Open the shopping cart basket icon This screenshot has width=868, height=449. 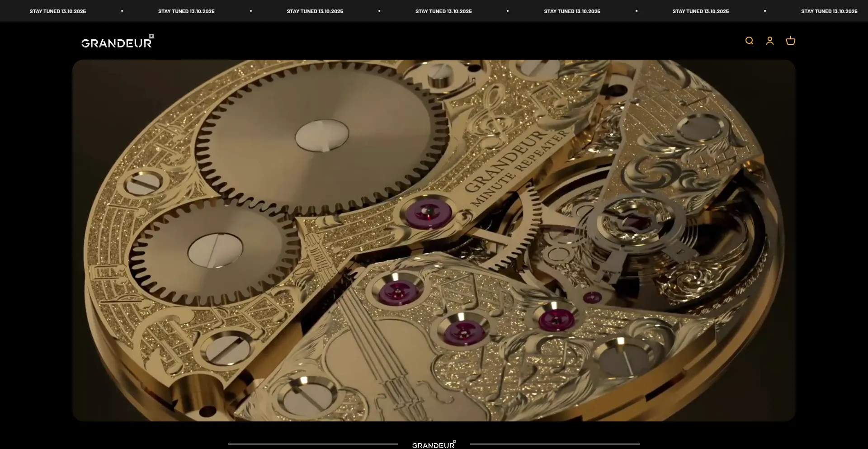(790, 41)
